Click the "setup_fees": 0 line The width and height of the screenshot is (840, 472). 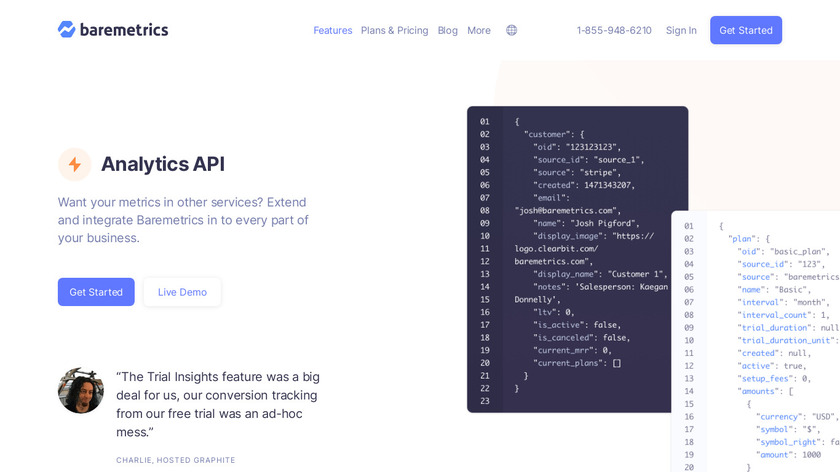click(x=774, y=379)
